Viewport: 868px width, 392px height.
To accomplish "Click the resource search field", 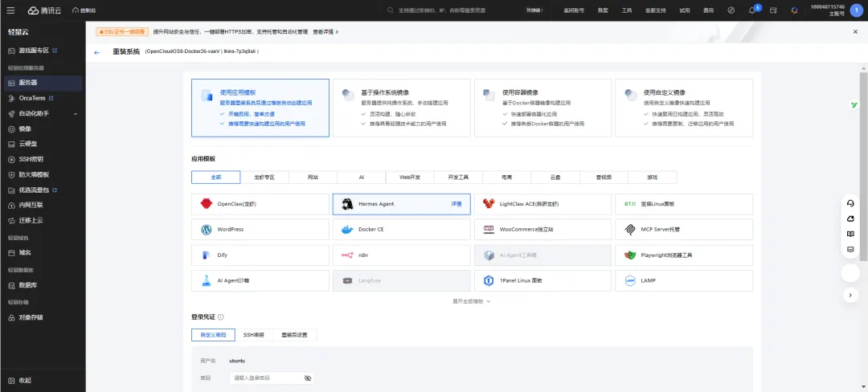I will [x=452, y=10].
